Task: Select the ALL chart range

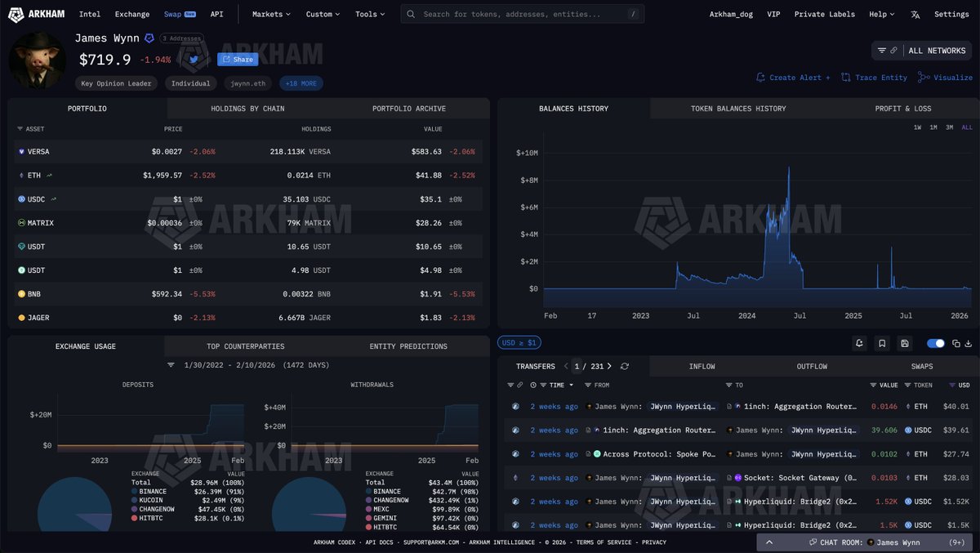Action: [967, 127]
